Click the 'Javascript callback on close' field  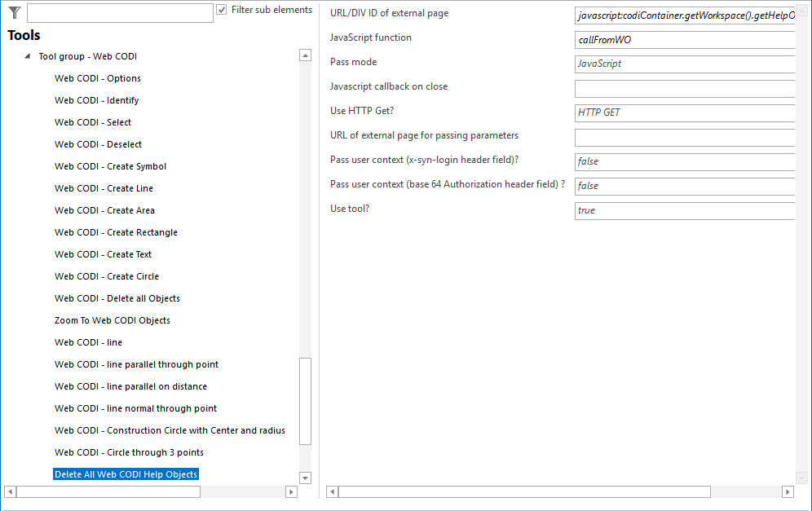click(x=685, y=88)
